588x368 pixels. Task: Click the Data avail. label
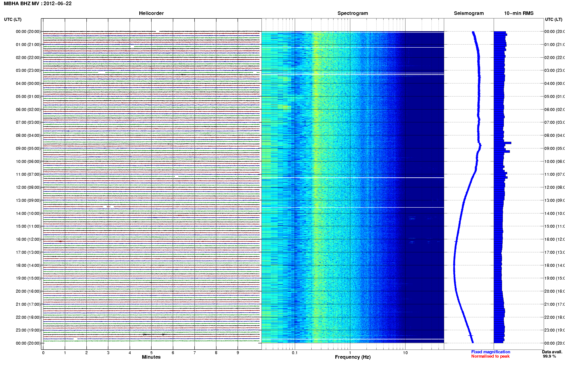click(x=552, y=352)
